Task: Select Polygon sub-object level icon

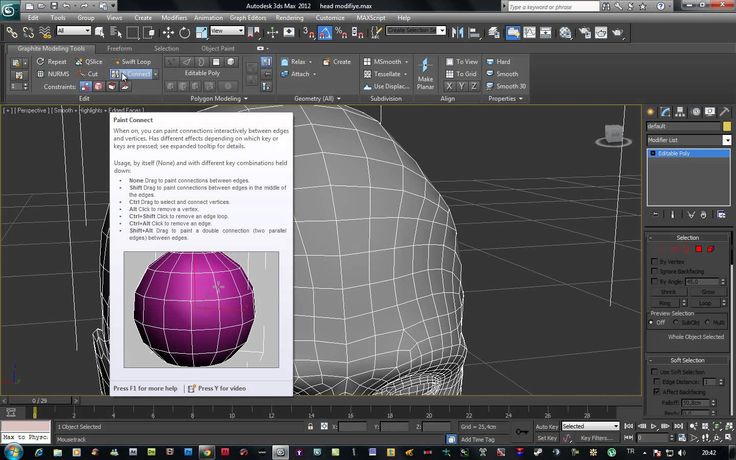Action: 698,249
